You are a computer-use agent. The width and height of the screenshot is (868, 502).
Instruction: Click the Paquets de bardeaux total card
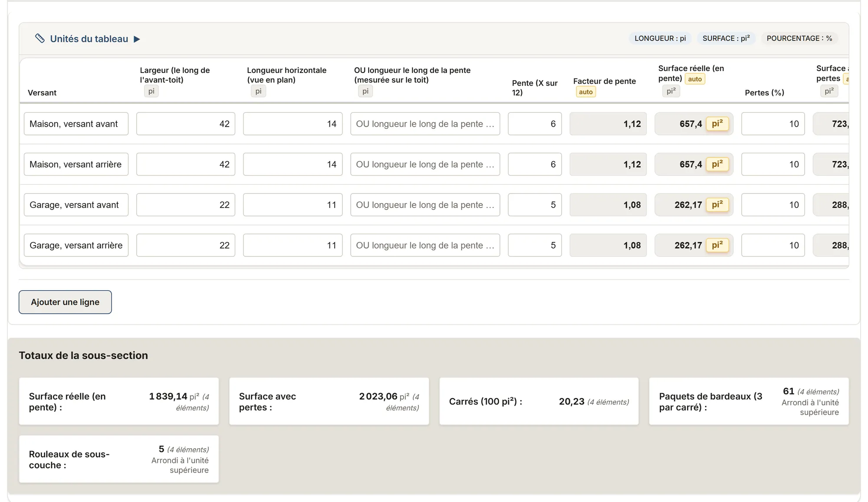click(x=749, y=401)
